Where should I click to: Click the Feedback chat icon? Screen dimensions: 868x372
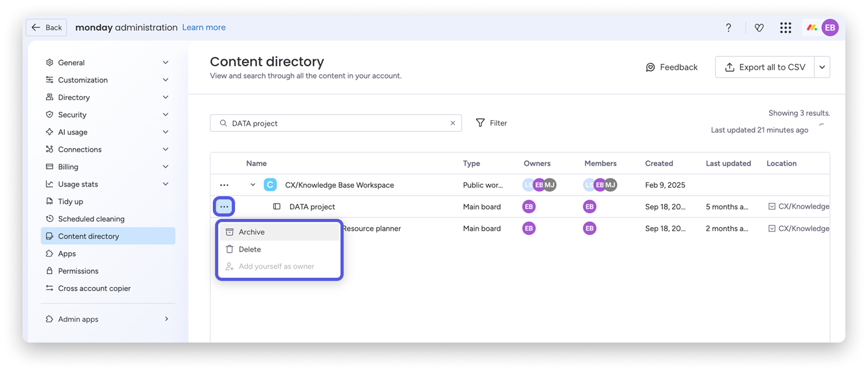(x=650, y=67)
